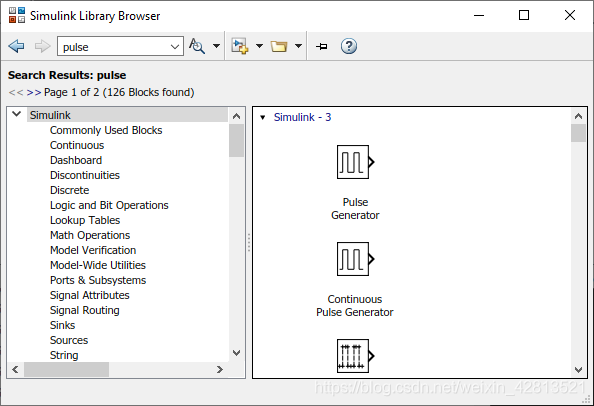
Task: Collapse the Simulink - 3 results group
Action: 263,117
